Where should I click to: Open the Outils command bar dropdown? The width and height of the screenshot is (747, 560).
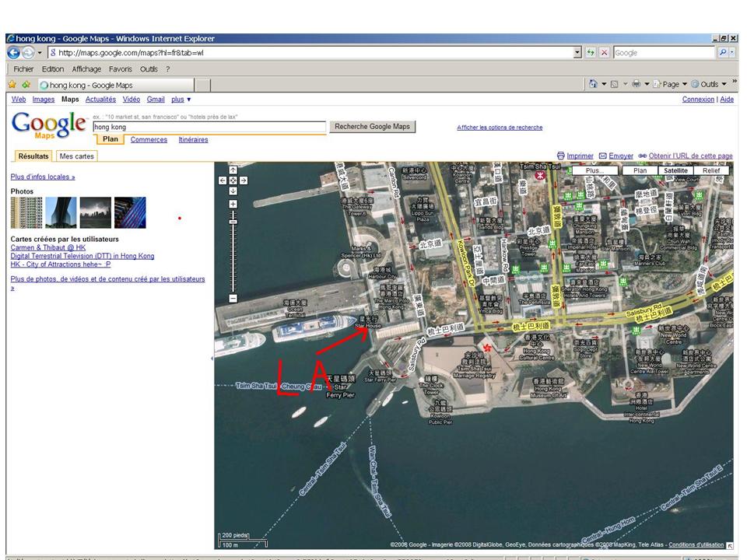click(709, 84)
